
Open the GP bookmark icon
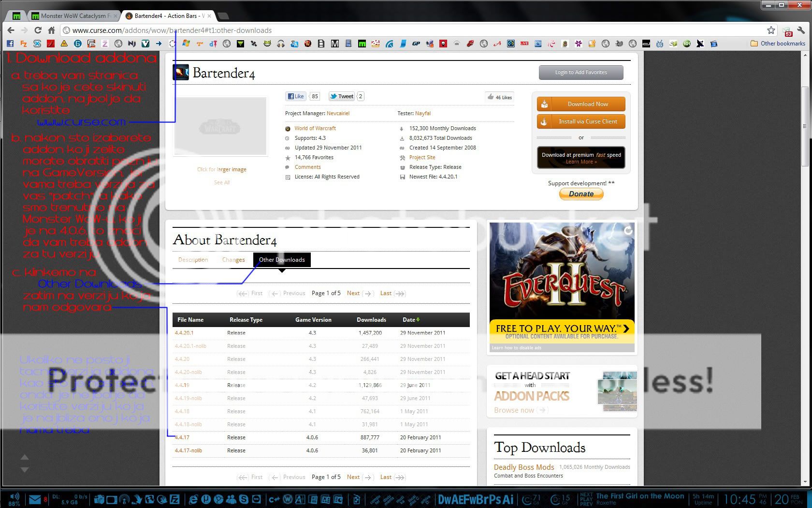416,44
